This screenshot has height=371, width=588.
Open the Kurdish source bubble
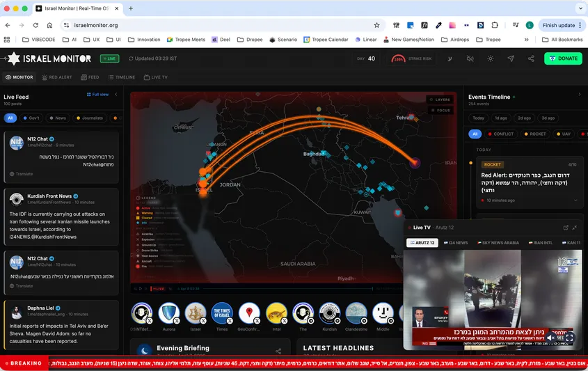point(329,313)
